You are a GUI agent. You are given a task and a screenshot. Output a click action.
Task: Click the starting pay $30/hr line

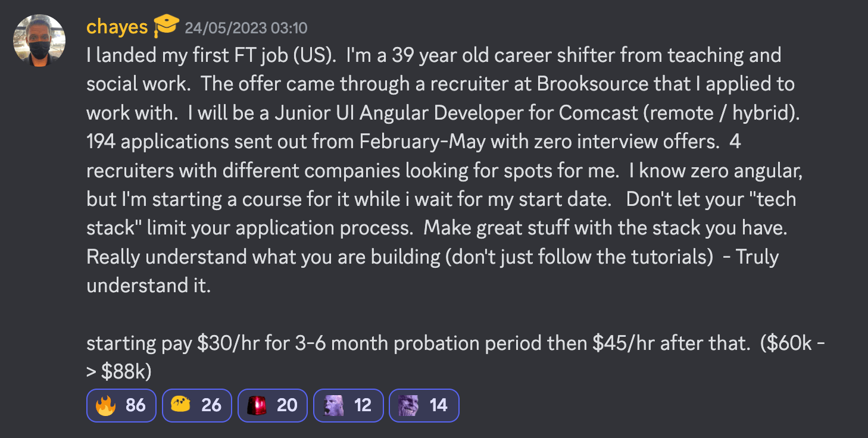(455, 343)
